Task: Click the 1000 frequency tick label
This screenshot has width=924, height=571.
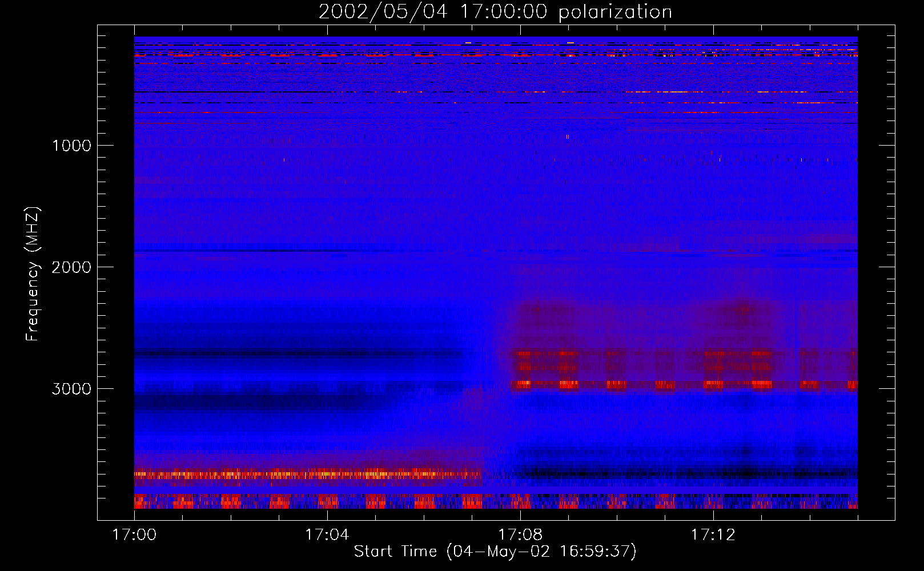Action: [71, 146]
